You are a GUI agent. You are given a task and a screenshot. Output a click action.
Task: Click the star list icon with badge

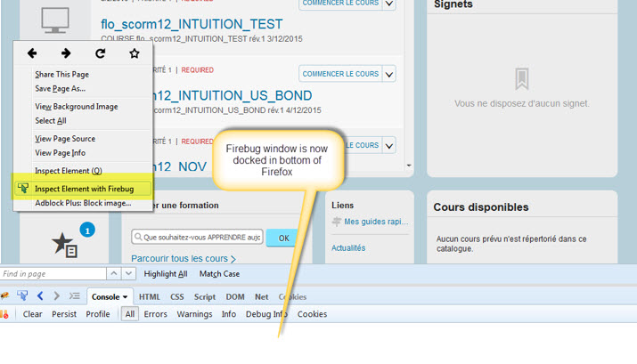pyautogui.click(x=64, y=245)
